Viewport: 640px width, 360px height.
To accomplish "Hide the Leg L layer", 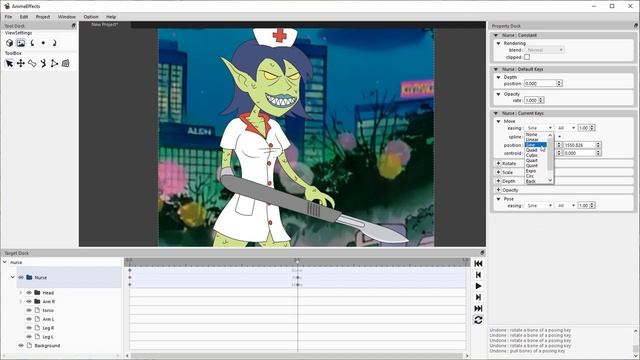I will pyautogui.click(x=29, y=337).
